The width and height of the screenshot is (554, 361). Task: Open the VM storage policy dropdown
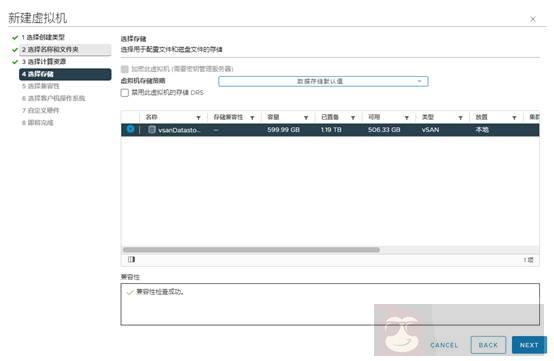coord(323,81)
